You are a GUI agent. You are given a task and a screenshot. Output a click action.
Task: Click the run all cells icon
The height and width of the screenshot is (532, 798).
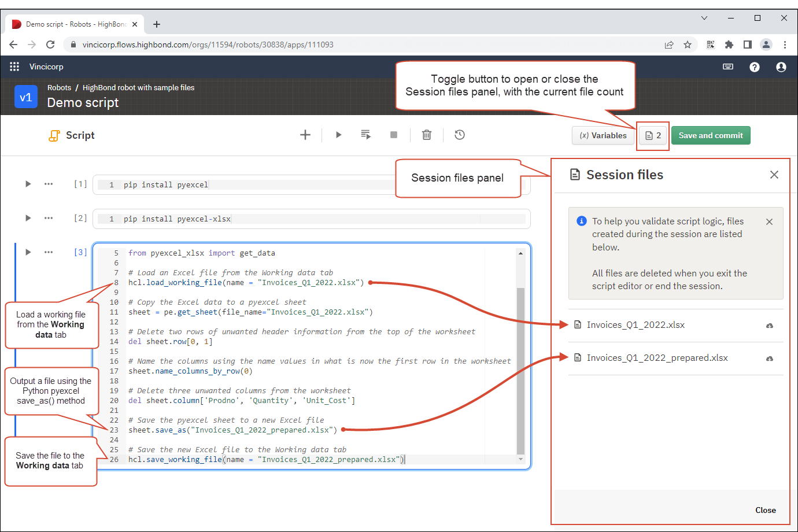(x=365, y=135)
